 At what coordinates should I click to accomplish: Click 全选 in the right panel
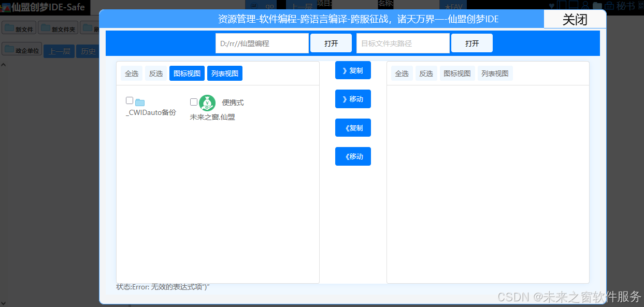point(402,74)
